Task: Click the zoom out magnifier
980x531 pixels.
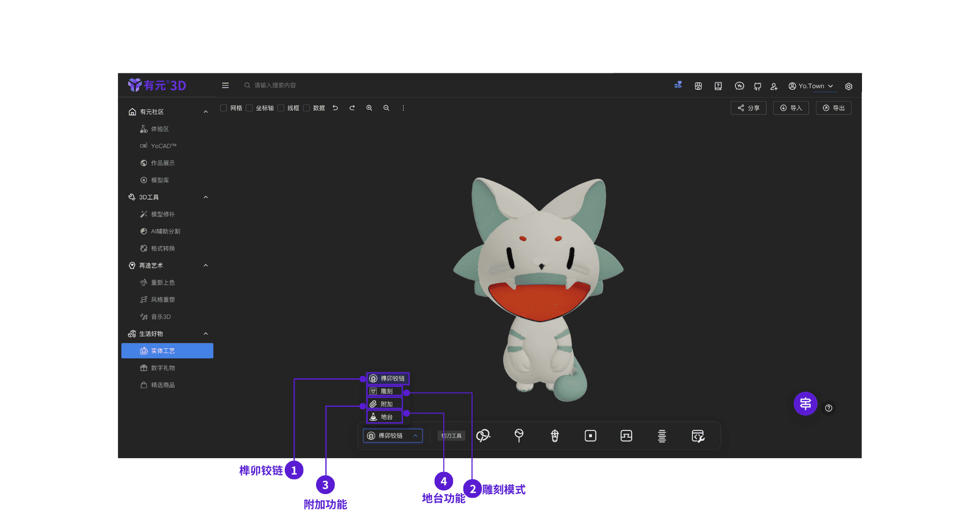Action: (386, 108)
